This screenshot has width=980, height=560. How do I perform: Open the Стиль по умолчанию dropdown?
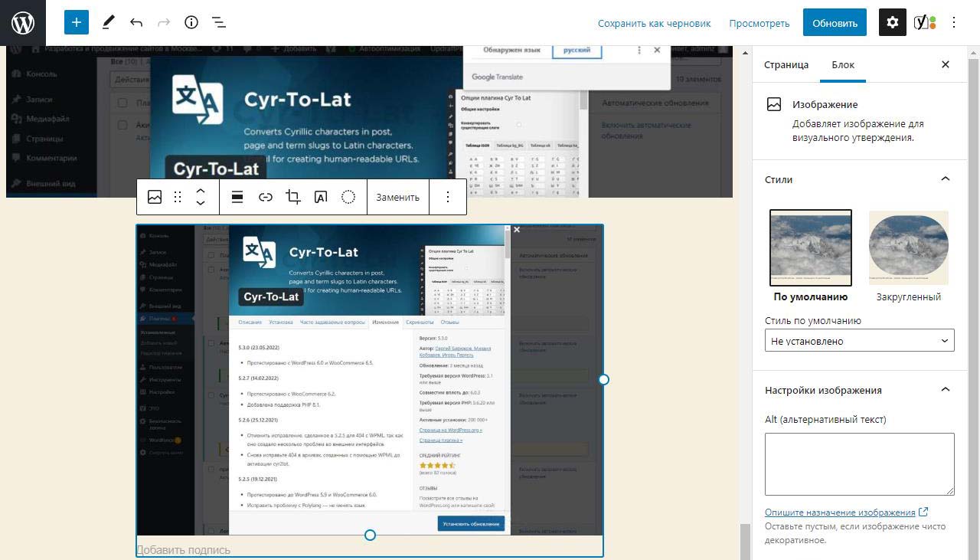tap(859, 341)
